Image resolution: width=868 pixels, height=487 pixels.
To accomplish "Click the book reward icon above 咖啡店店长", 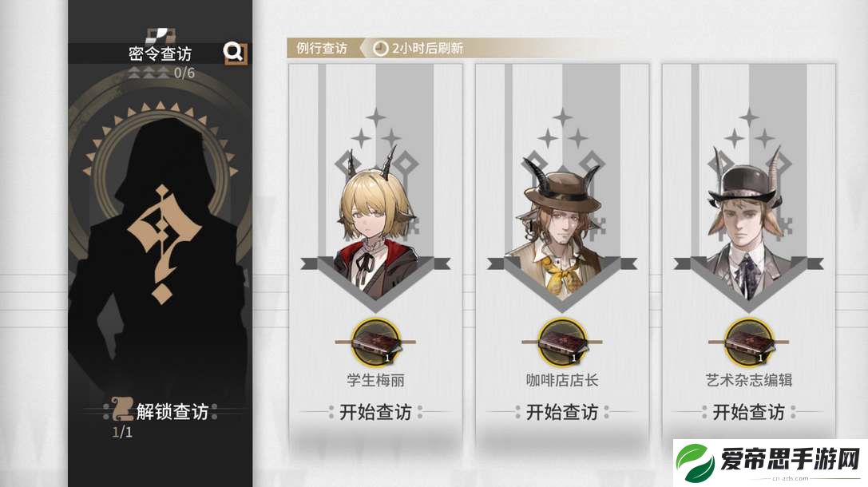I will (562, 342).
